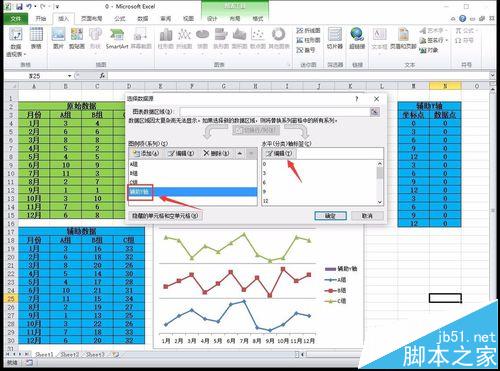Open the 格式 Format chart tools tab
The image size is (500, 371).
[x=258, y=19]
